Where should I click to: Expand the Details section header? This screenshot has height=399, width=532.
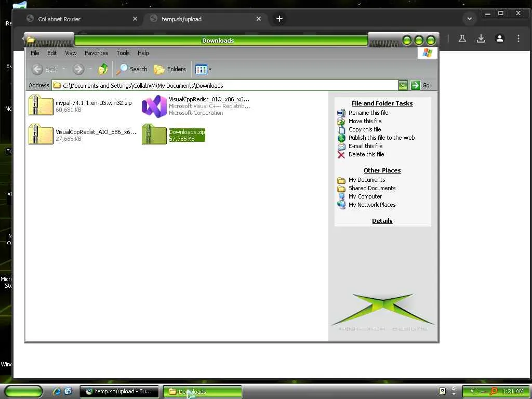382,221
